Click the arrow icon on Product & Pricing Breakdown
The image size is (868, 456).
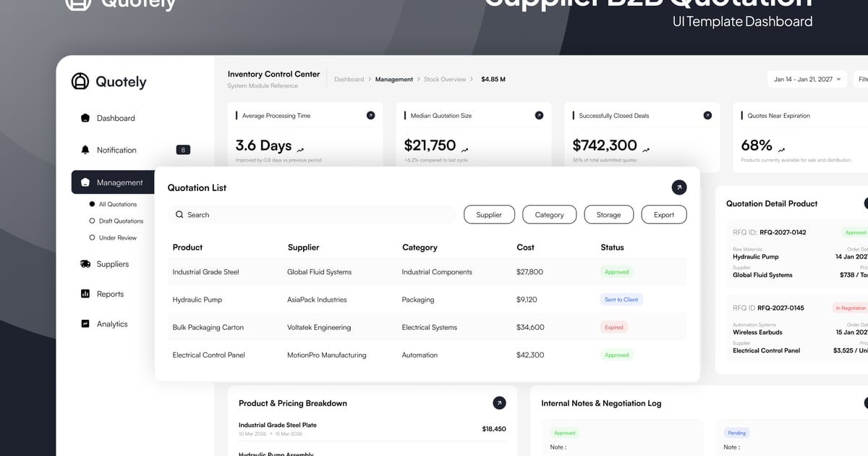point(498,402)
